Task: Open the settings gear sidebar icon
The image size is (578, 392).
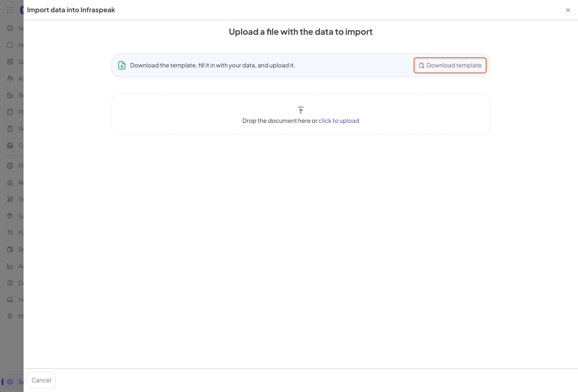Action: click(10, 382)
